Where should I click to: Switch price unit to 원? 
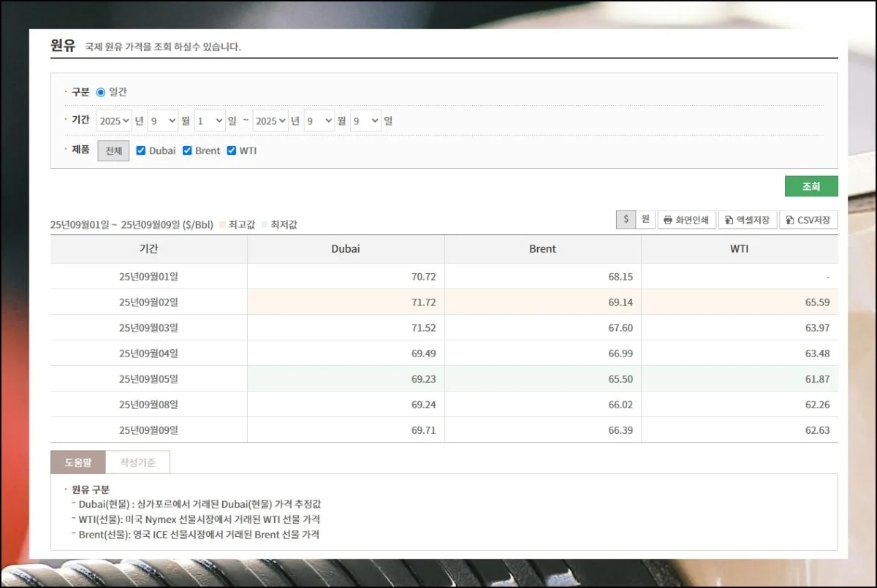(645, 220)
